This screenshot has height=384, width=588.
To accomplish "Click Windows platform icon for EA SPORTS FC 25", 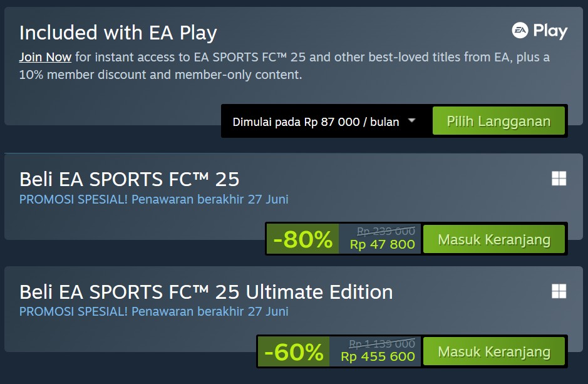I will pyautogui.click(x=559, y=179).
